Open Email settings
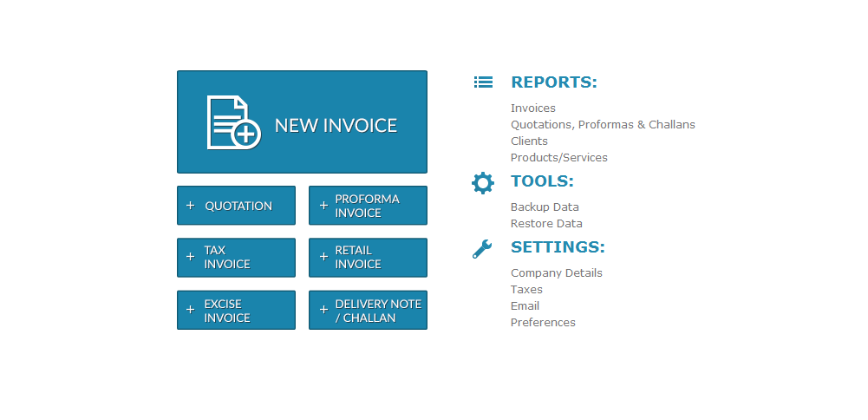The height and width of the screenshot is (420, 868). [x=525, y=305]
